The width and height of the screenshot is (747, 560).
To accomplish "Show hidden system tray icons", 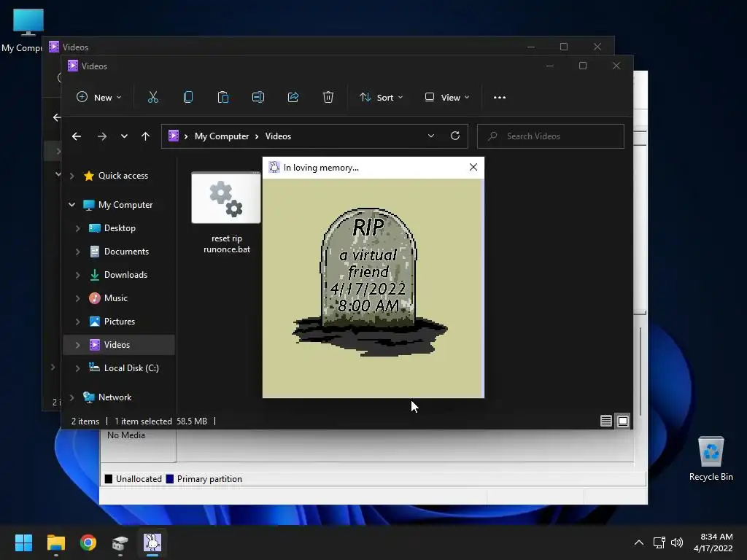I will pos(639,542).
